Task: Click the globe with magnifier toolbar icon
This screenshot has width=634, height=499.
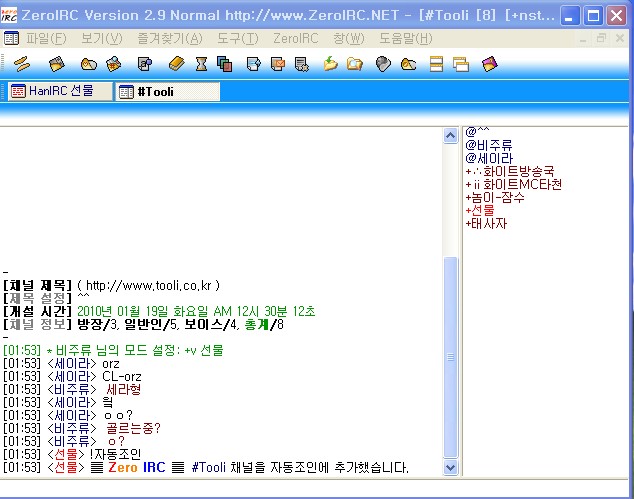Action: tap(114, 64)
